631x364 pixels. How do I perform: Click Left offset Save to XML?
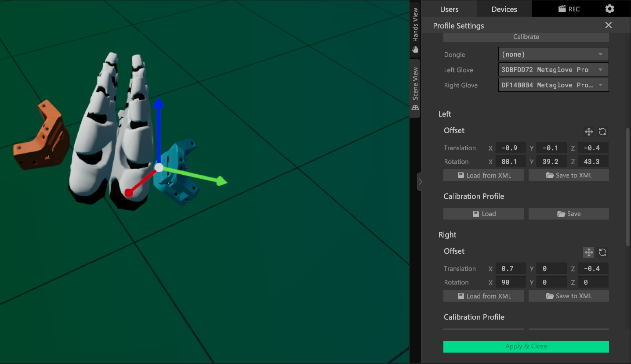click(569, 175)
